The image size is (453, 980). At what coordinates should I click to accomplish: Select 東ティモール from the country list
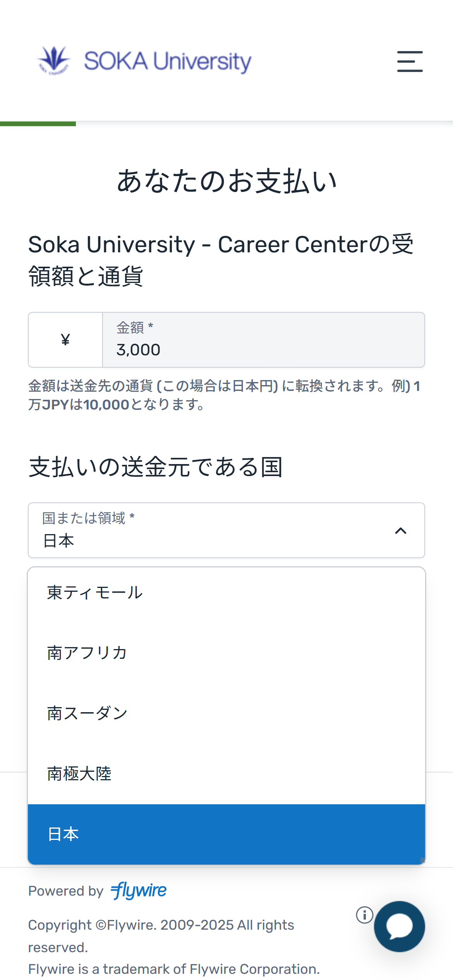point(95,593)
